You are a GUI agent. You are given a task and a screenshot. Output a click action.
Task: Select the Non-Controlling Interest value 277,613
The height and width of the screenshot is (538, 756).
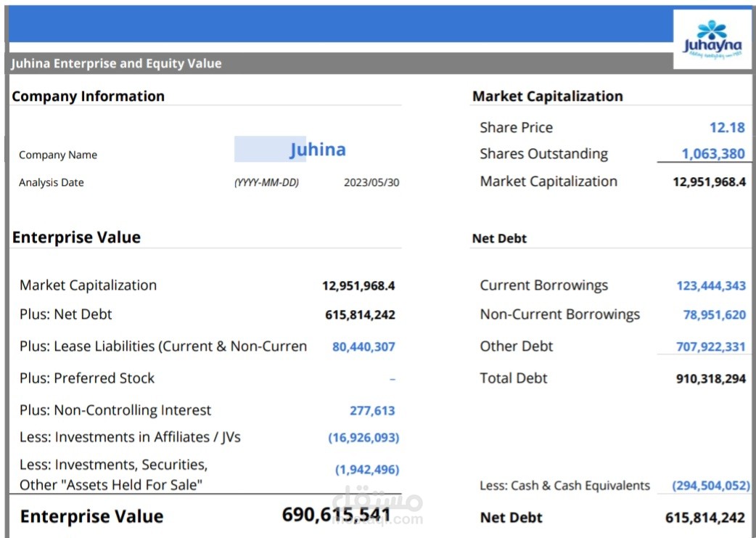coord(372,411)
